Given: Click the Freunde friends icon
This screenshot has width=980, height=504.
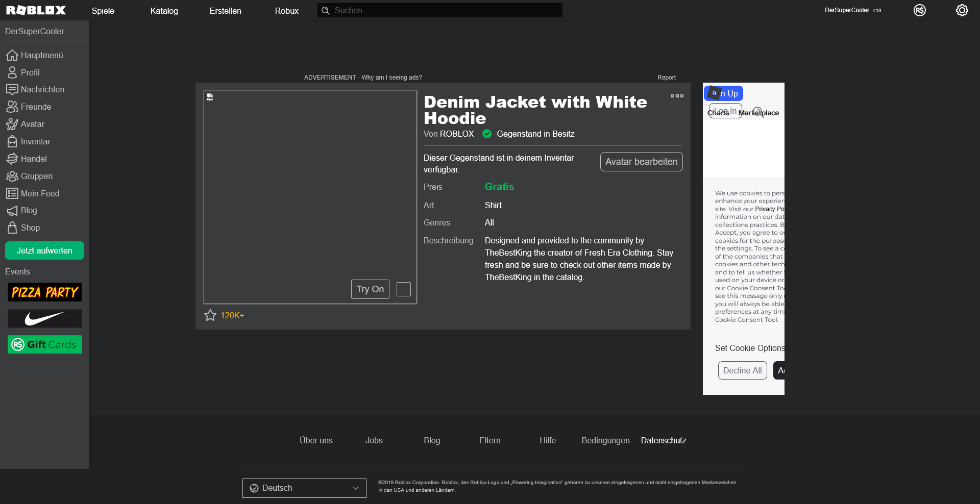Looking at the screenshot, I should pyautogui.click(x=12, y=107).
